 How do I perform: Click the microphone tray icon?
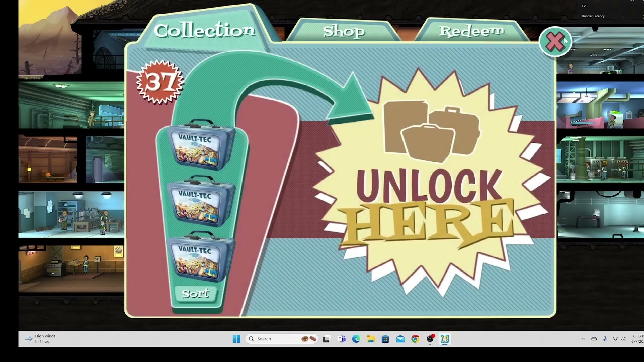605,339
